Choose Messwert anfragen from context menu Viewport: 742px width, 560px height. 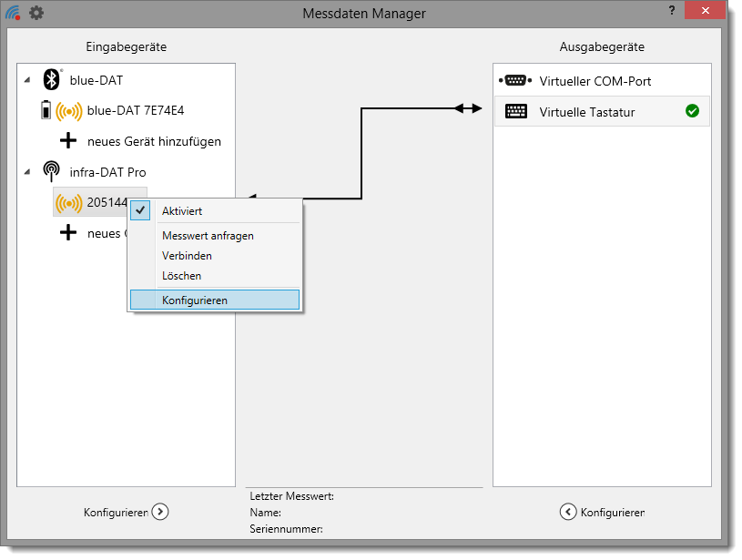point(208,236)
